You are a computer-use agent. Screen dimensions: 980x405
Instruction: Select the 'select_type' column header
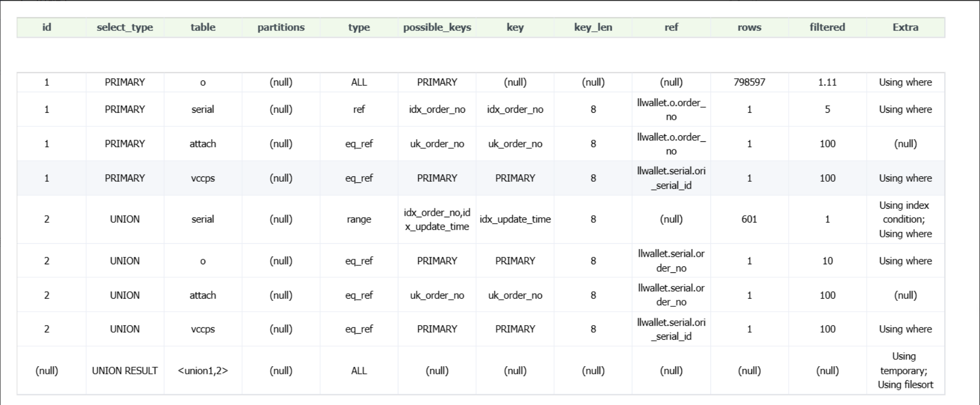point(125,28)
